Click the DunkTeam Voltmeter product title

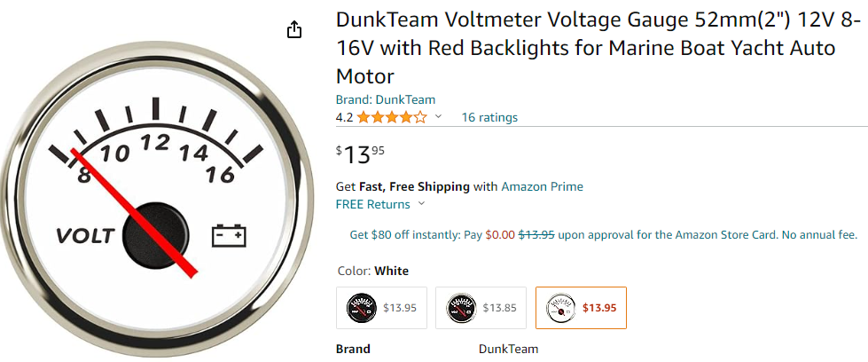pos(585,48)
